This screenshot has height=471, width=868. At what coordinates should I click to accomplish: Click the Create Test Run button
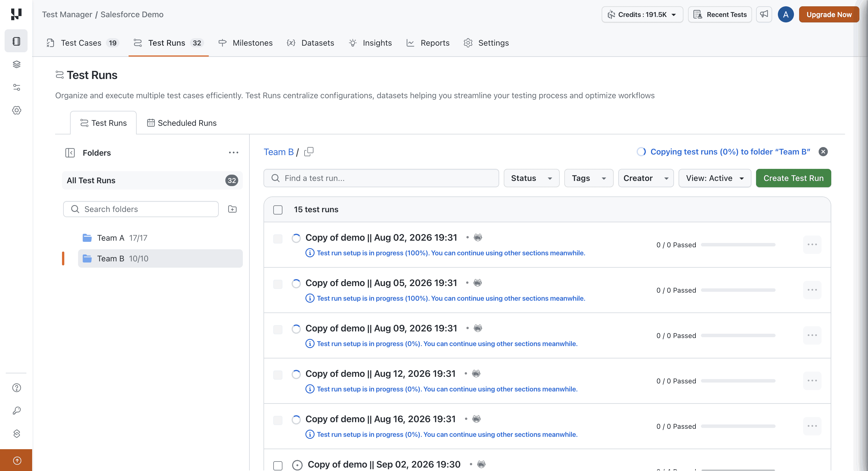[x=793, y=178]
